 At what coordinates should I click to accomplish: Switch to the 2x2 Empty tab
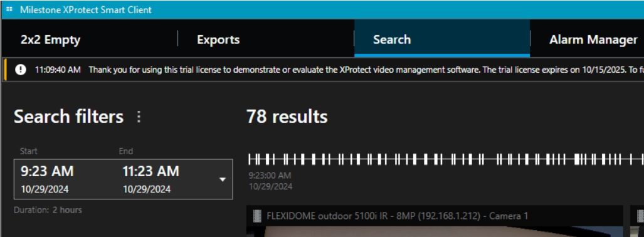[51, 40]
